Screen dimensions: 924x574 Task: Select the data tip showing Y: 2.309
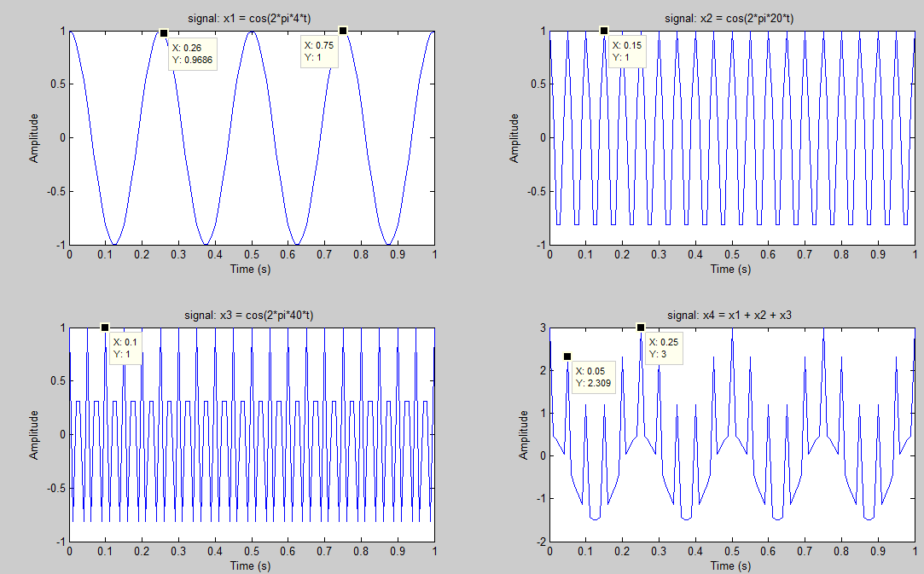tap(568, 357)
